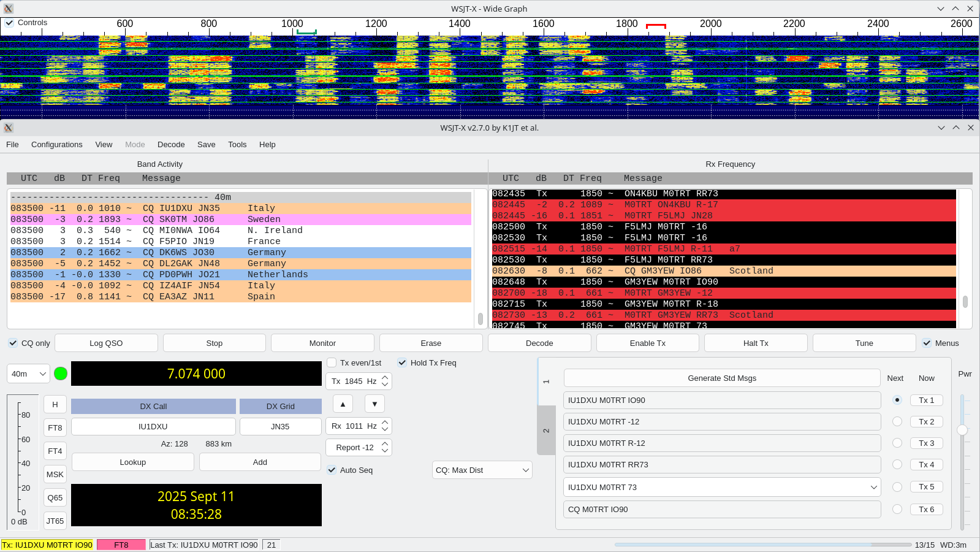Image resolution: width=980 pixels, height=552 pixels.
Task: Send Tx 6 message now
Action: (927, 509)
